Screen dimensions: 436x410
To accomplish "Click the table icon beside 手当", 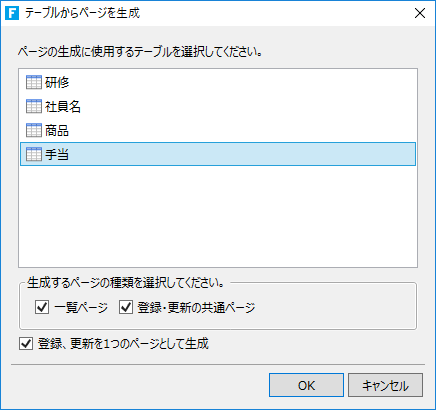I will tap(34, 154).
